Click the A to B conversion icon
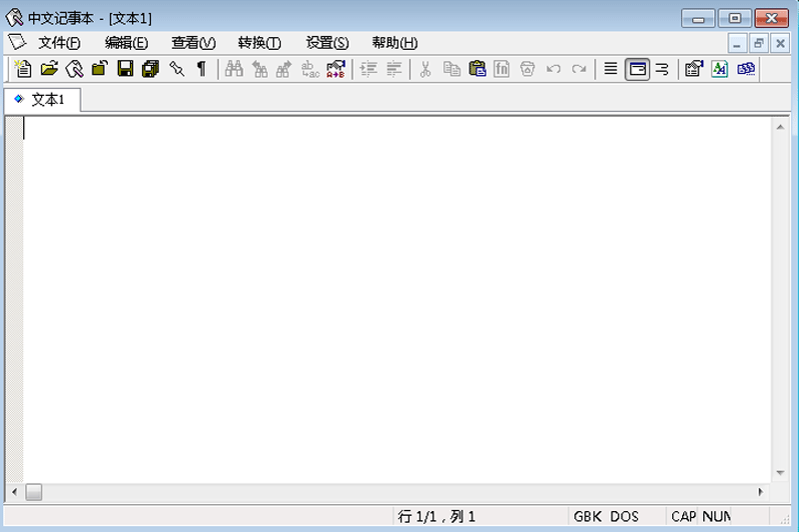The width and height of the screenshot is (799, 532). 336,69
